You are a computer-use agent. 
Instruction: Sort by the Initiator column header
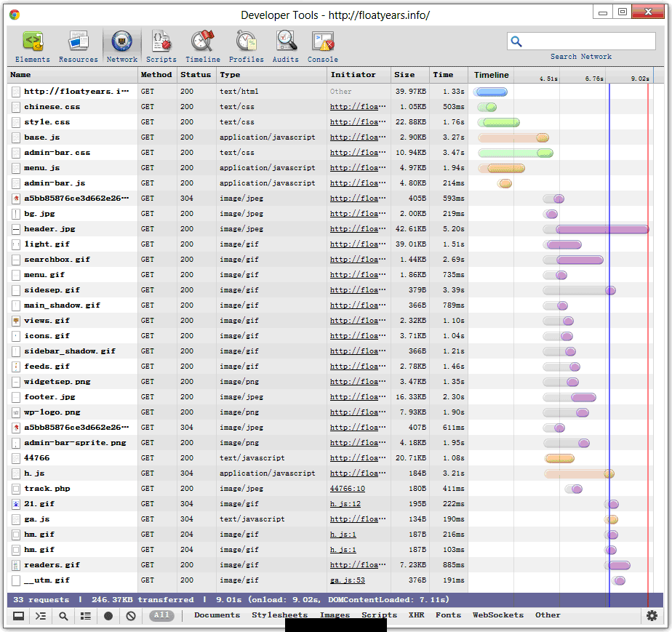click(359, 75)
